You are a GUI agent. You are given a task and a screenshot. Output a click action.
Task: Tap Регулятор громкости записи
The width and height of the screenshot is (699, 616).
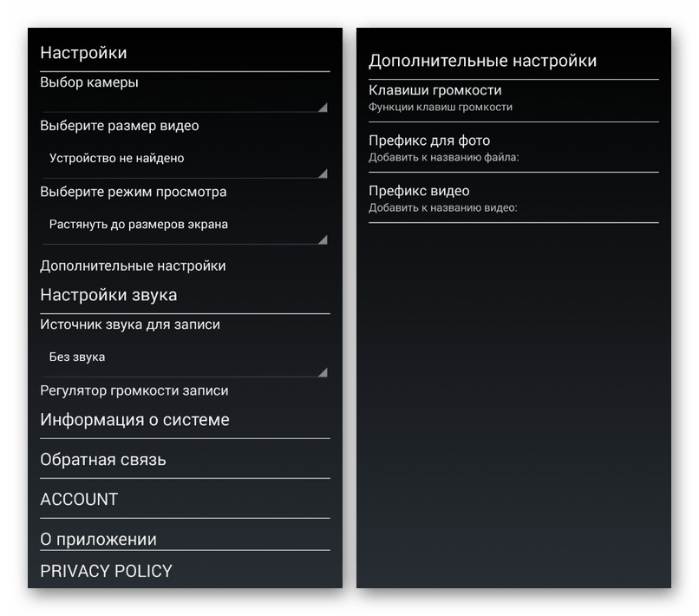[x=134, y=390]
